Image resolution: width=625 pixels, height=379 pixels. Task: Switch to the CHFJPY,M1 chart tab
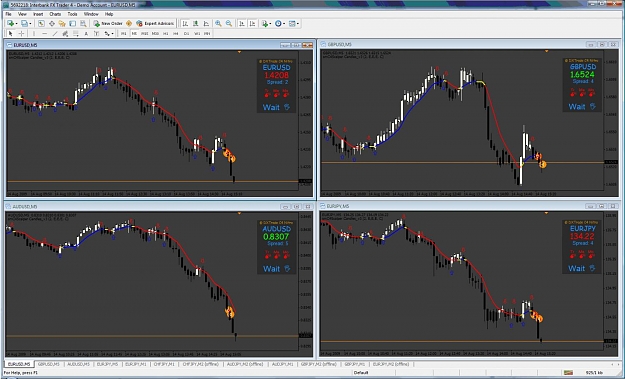click(x=164, y=364)
